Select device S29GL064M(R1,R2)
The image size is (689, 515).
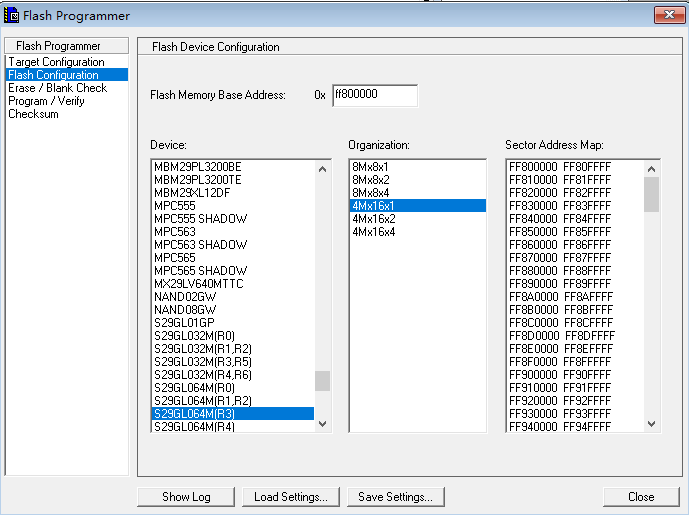click(x=233, y=401)
